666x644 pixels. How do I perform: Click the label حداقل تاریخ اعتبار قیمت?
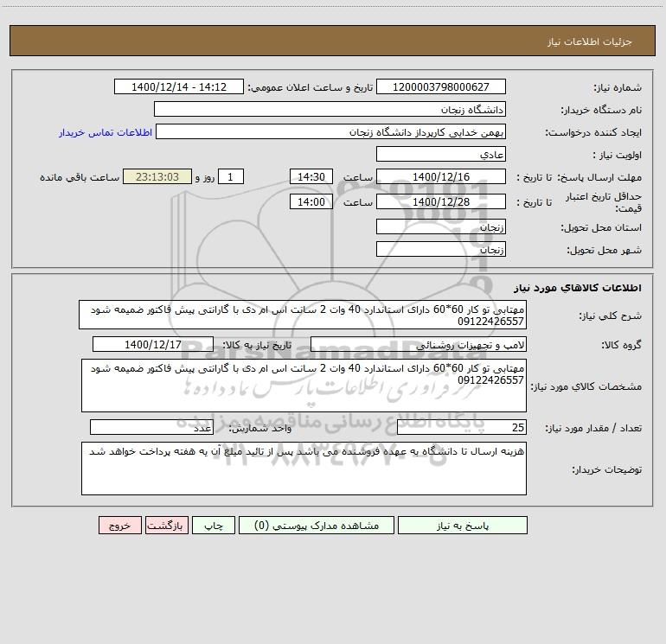(x=604, y=202)
